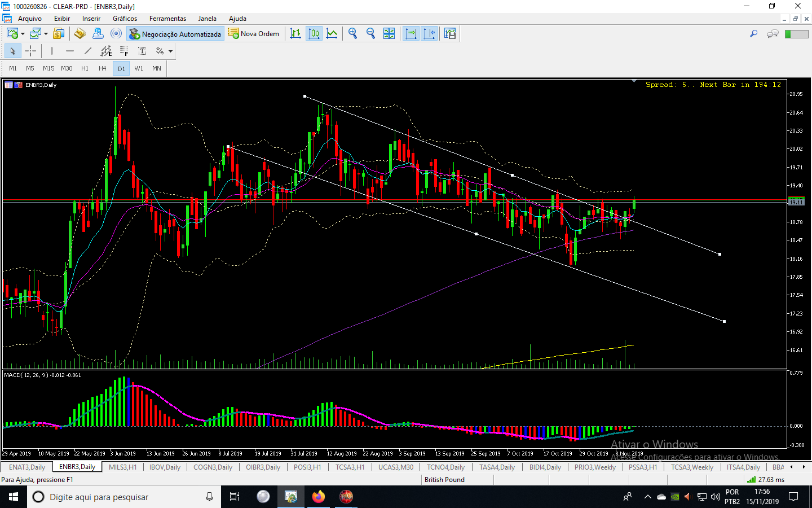This screenshot has height=508, width=812.
Task: Draw a trendline with the line tool
Action: coord(88,51)
